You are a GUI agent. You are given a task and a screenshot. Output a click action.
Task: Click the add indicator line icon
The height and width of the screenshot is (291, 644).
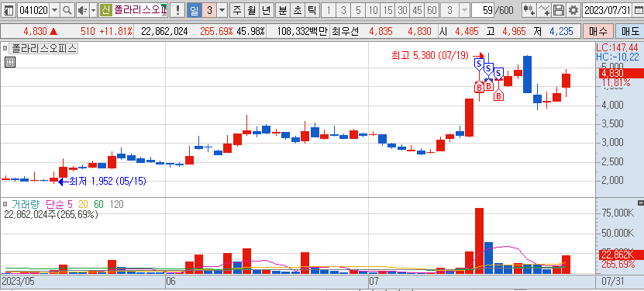[x=544, y=10]
